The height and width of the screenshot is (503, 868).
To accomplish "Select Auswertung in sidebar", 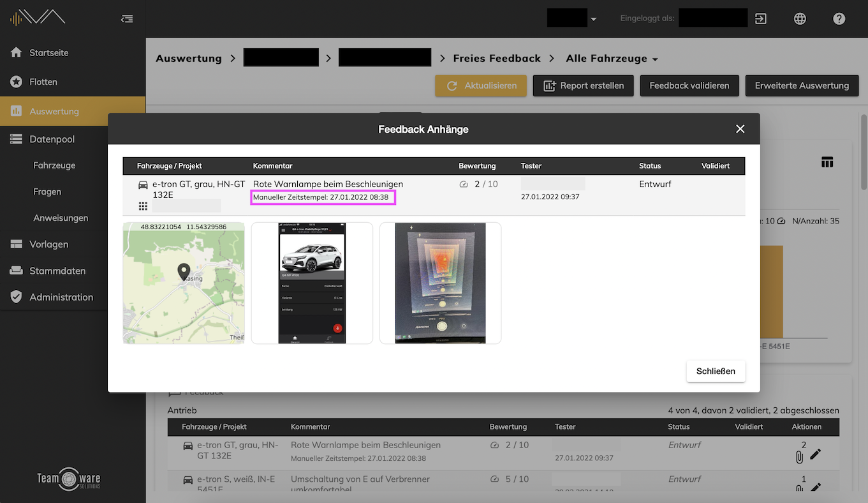I will [73, 111].
